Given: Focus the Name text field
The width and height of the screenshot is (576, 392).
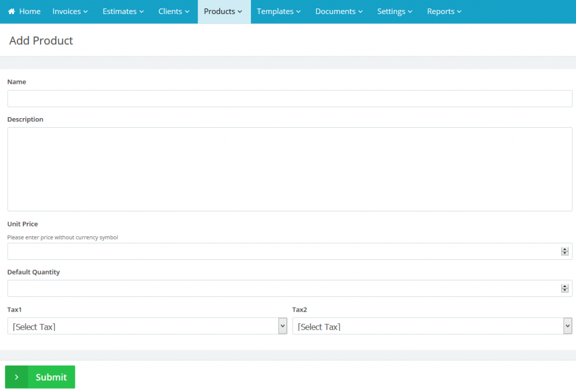Looking at the screenshot, I should pos(290,98).
